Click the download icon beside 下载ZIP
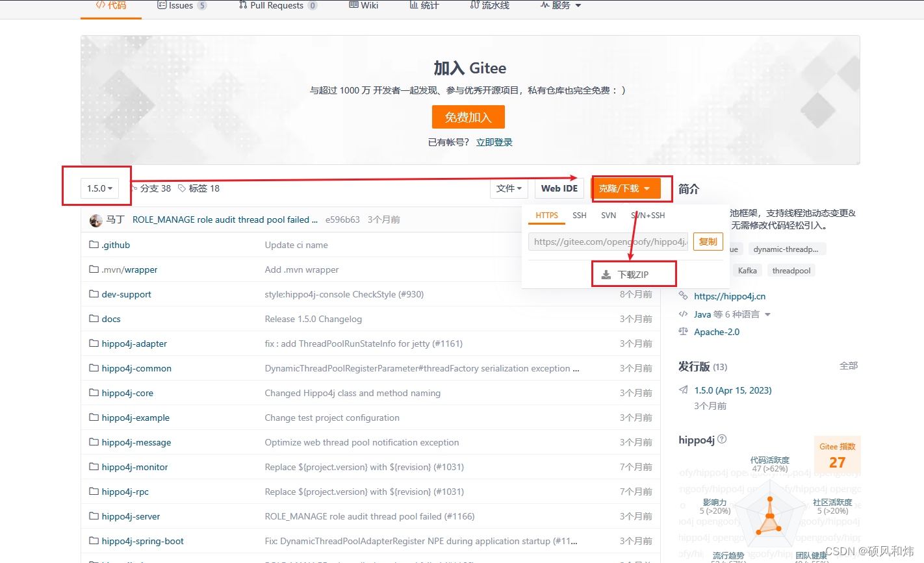This screenshot has width=924, height=563. tap(606, 275)
